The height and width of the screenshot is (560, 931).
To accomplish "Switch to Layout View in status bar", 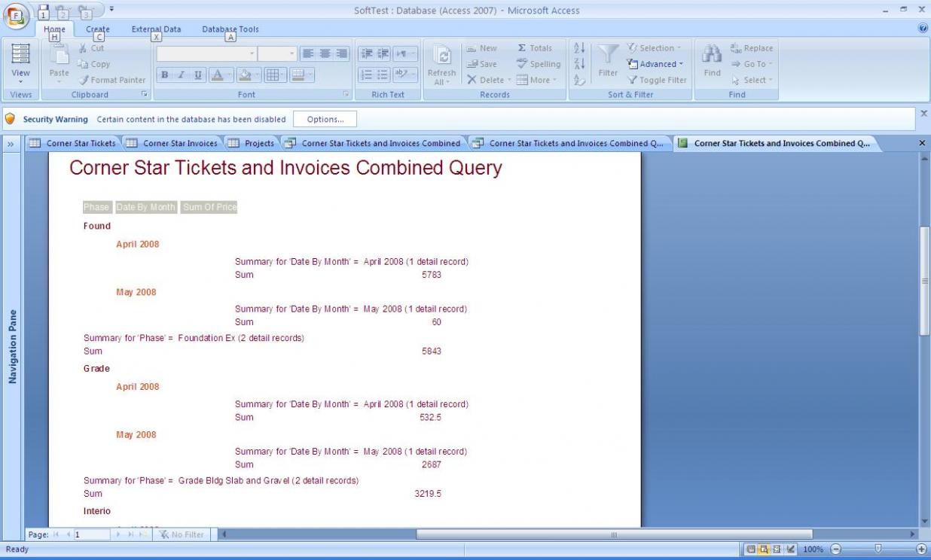I will (777, 549).
